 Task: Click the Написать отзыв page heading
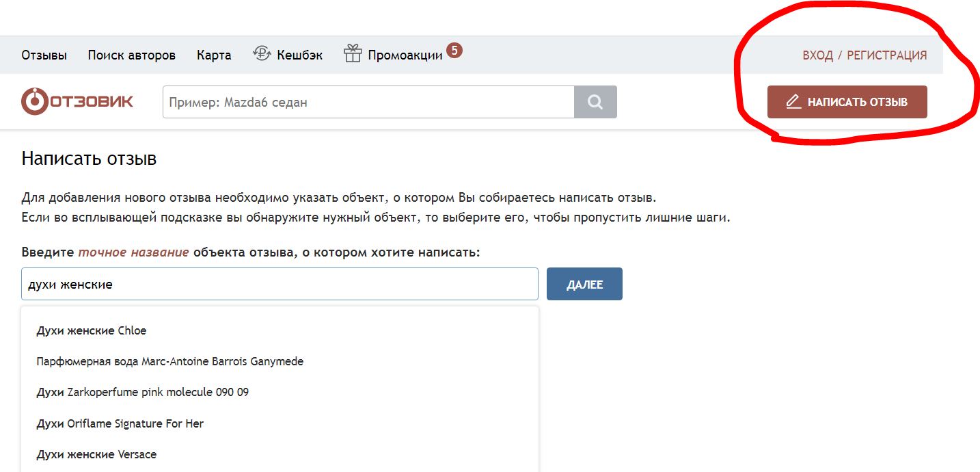coord(89,159)
